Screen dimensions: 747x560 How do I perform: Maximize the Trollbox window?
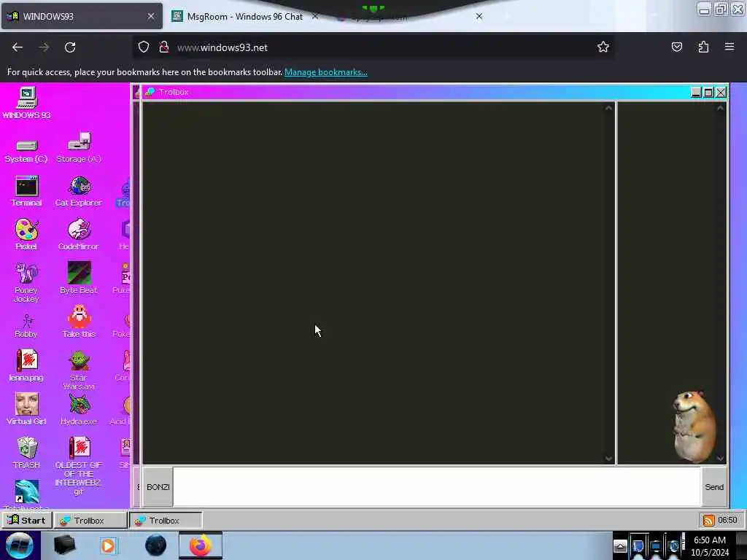708,93
